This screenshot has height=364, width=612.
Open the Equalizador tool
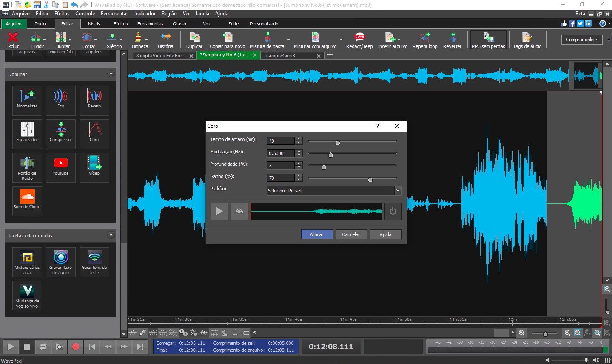click(27, 134)
